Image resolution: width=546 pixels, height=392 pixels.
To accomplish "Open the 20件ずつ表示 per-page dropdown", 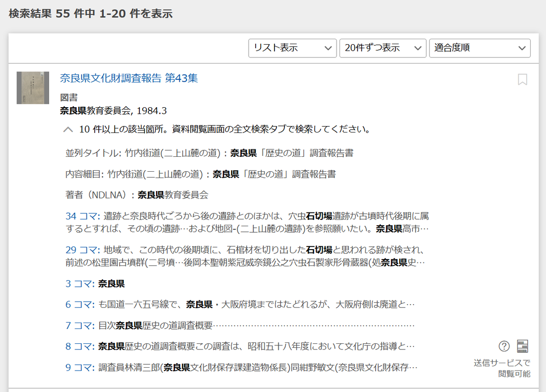I will coord(383,48).
